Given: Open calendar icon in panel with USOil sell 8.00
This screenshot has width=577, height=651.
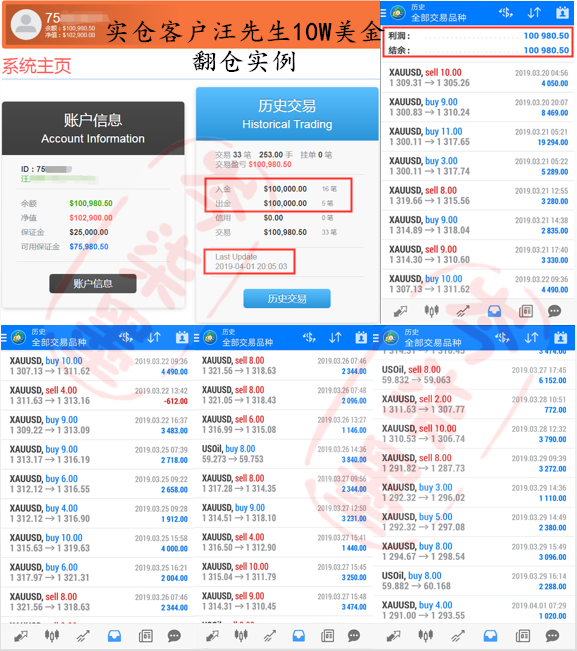Looking at the screenshot, I should (560, 338).
